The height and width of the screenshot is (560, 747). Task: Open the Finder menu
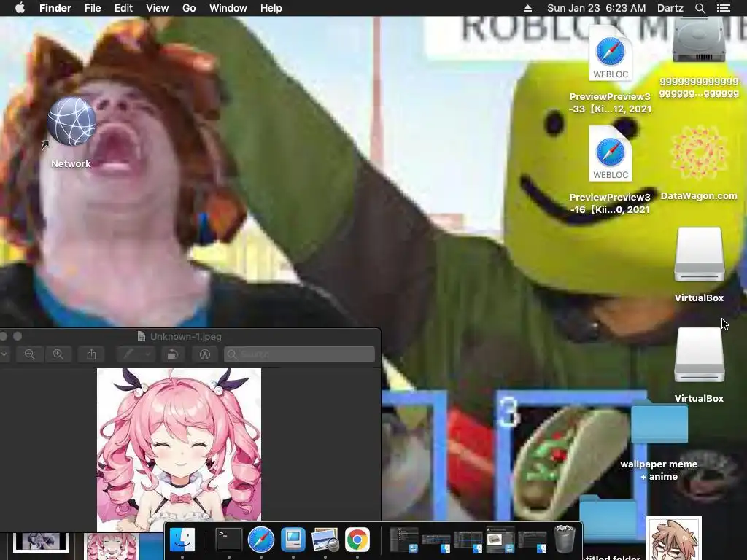tap(55, 8)
